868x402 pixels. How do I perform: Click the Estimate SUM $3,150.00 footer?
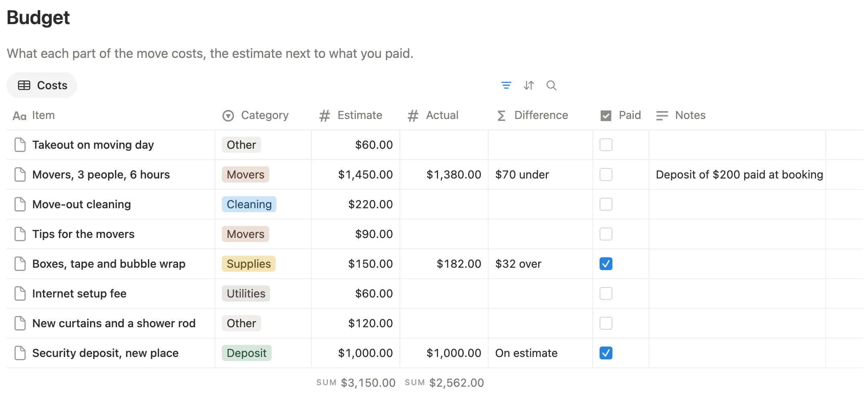click(x=356, y=383)
